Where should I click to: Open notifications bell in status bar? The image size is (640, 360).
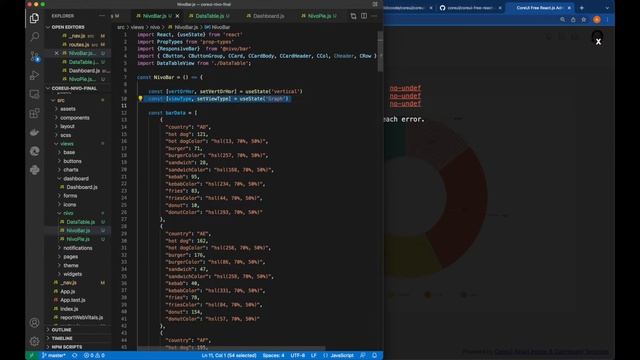(x=374, y=356)
